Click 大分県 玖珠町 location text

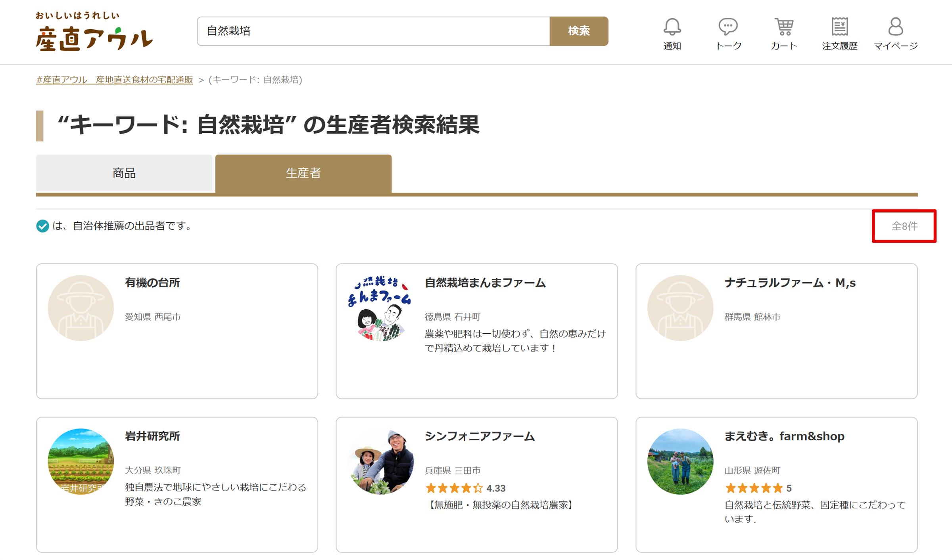coord(153,470)
